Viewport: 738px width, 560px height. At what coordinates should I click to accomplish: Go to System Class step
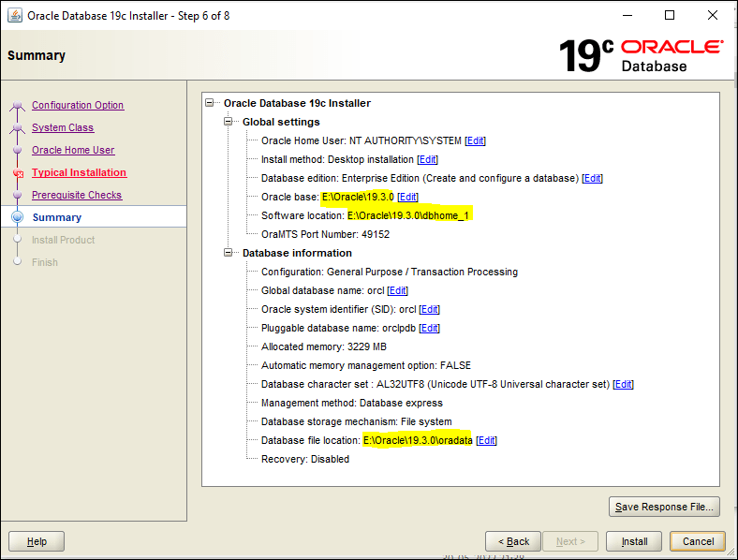(63, 127)
